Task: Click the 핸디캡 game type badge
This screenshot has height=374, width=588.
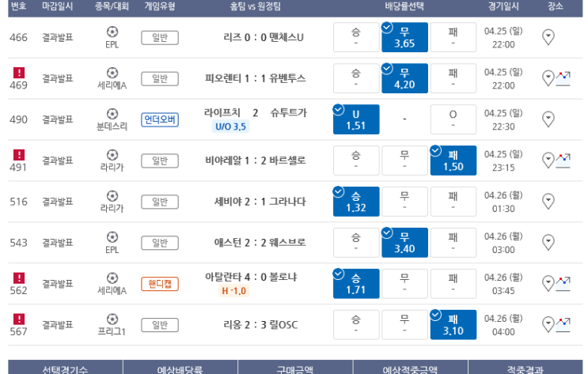Action: click(160, 284)
